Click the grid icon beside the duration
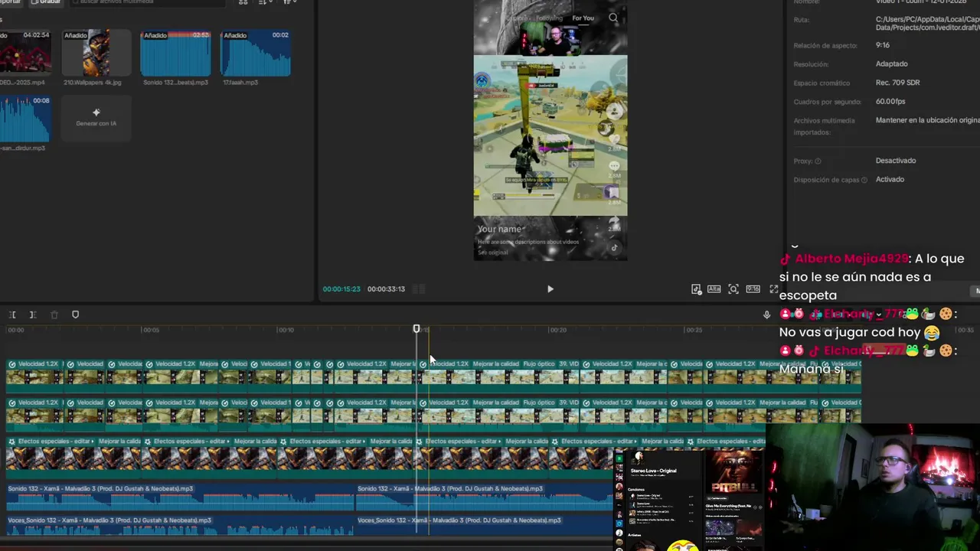Viewport: 980px width, 551px height. pos(419,289)
